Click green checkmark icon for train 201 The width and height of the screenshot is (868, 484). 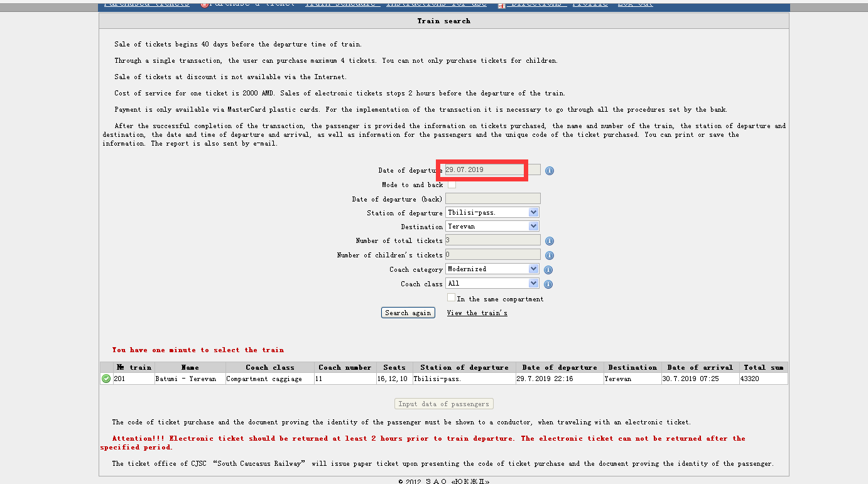(106, 379)
